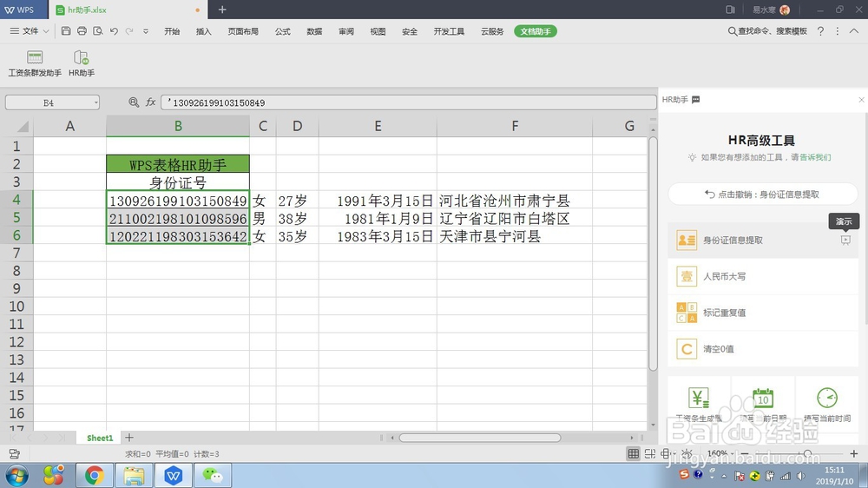Viewport: 868px width, 488px height.
Task: Collapse the ribbon using the chevron
Action: point(854,31)
